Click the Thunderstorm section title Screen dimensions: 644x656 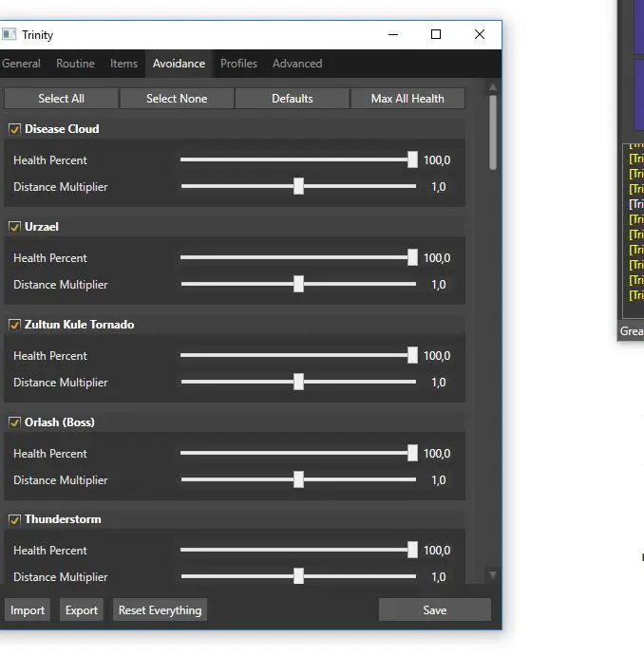coord(63,519)
